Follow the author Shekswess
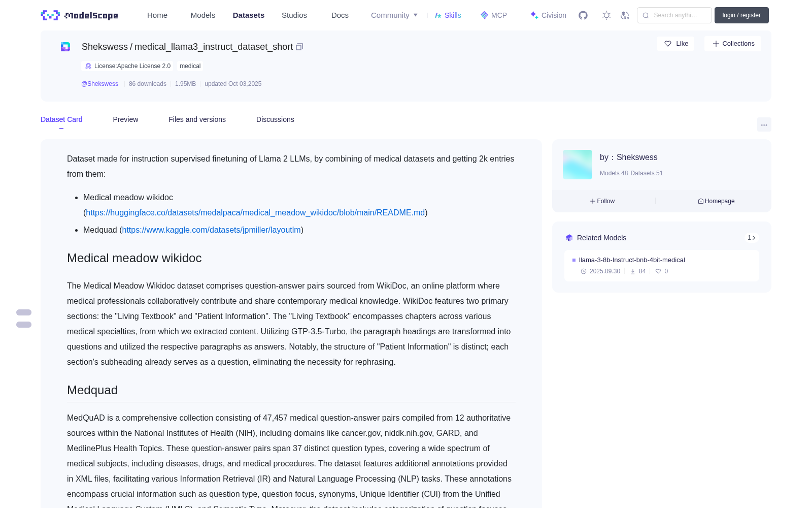 (x=602, y=201)
